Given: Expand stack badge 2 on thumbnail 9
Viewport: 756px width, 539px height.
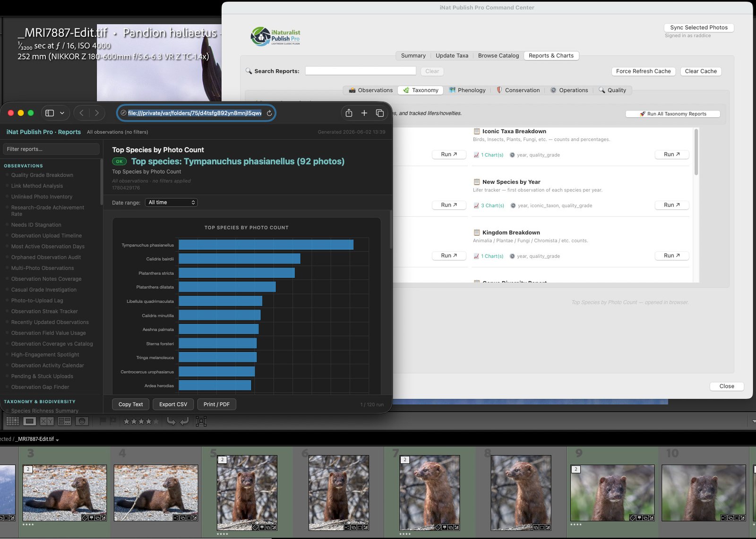Looking at the screenshot, I should [x=576, y=469].
